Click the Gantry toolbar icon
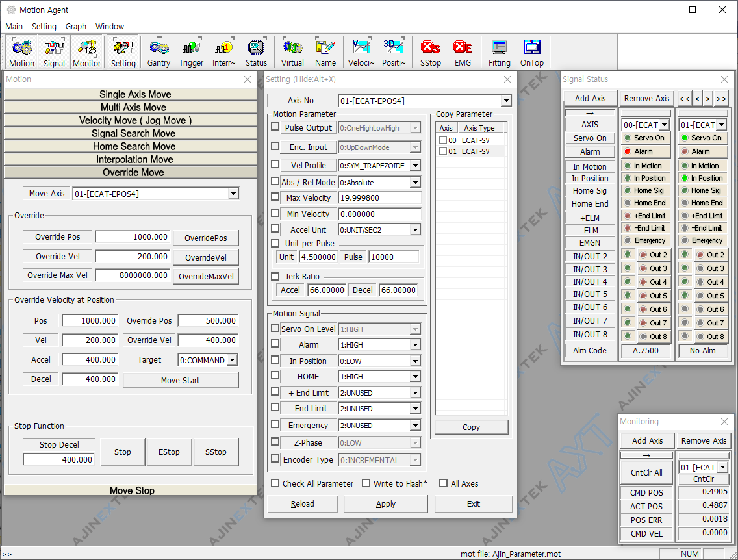The image size is (738, 560). tap(159, 53)
